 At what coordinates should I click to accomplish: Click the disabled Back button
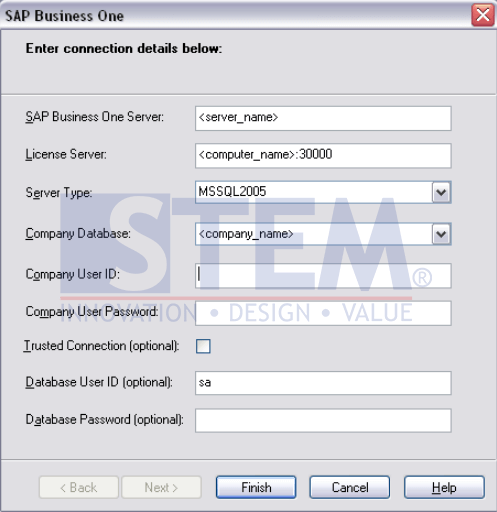pos(79,487)
